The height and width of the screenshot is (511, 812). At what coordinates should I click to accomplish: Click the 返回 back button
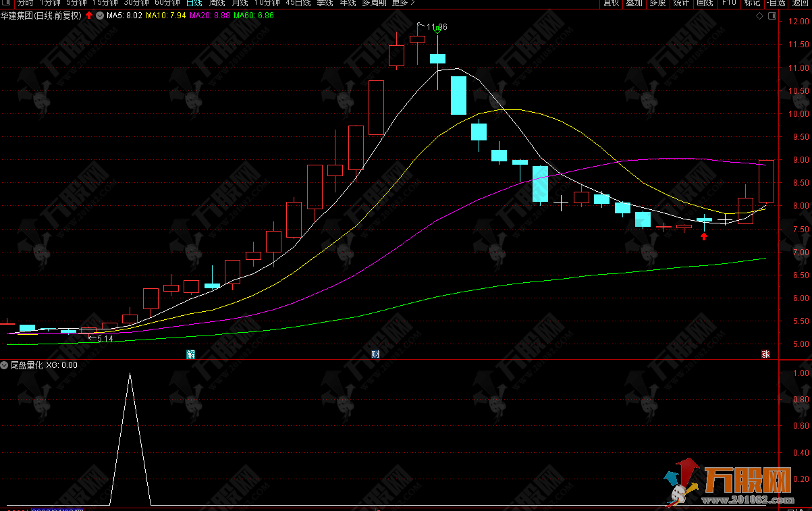(801, 3)
